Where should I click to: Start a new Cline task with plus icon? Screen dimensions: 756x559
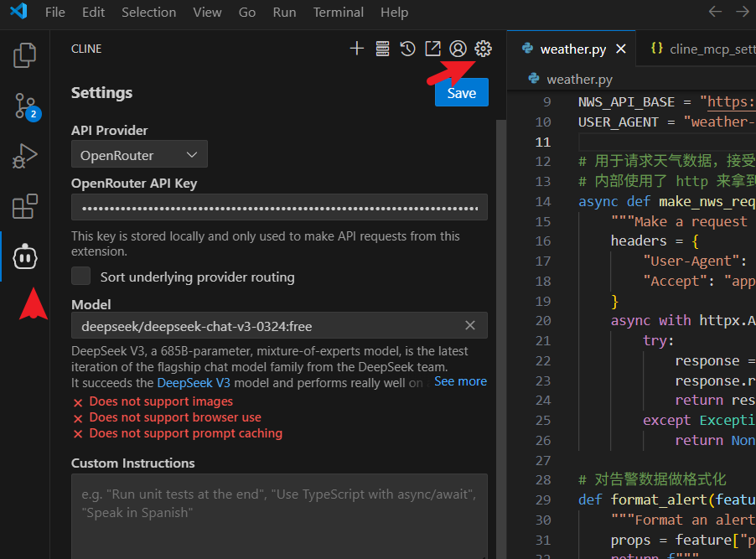click(357, 49)
